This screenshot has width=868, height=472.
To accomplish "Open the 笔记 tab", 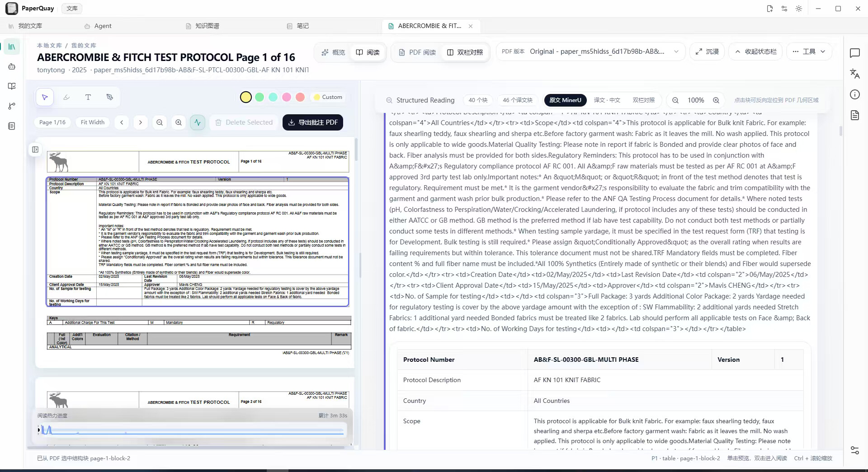I will tap(298, 26).
